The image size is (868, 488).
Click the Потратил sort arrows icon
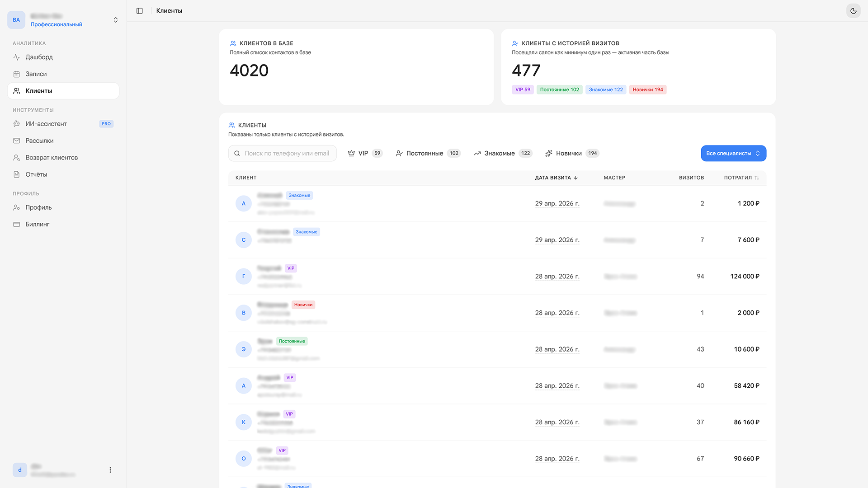[x=757, y=178]
